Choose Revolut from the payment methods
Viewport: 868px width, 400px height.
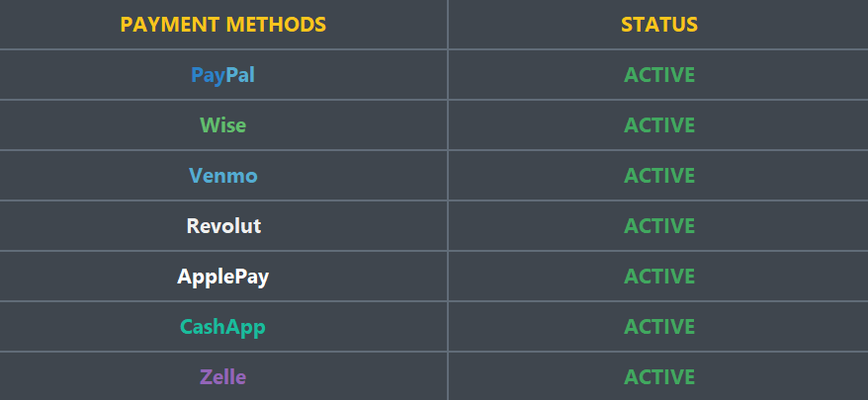click(x=223, y=226)
